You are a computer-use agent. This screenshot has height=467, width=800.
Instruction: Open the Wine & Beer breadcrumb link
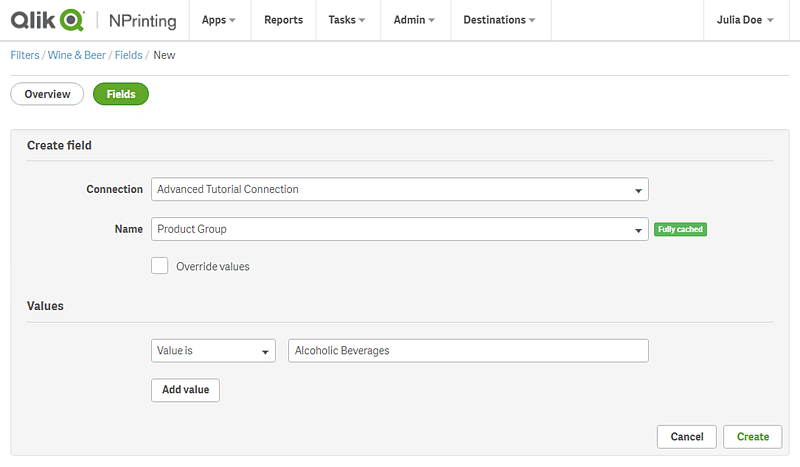click(76, 55)
